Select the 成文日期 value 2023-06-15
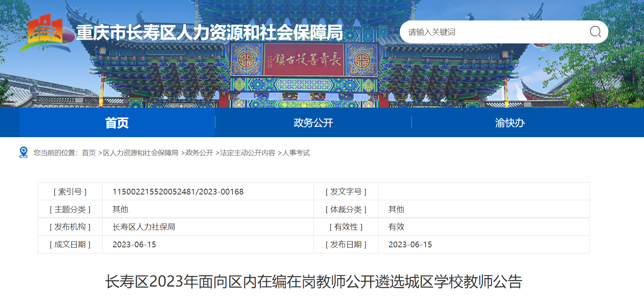 [x=134, y=244]
